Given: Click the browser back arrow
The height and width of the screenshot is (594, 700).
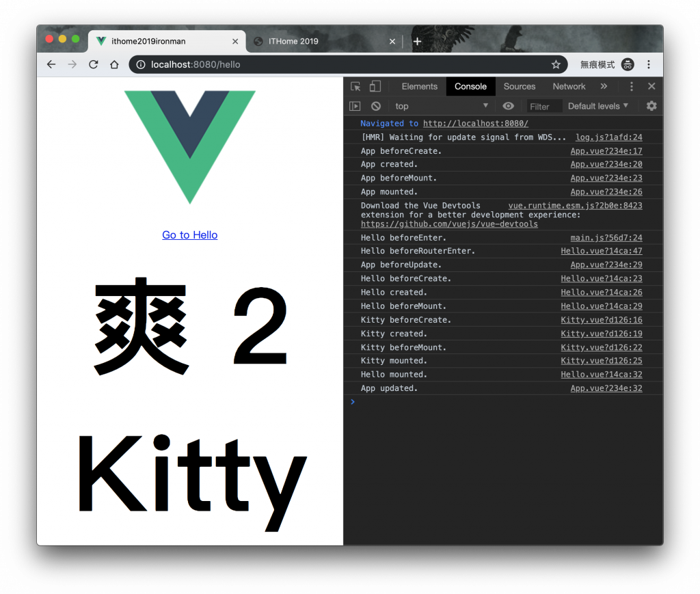Looking at the screenshot, I should (51, 64).
